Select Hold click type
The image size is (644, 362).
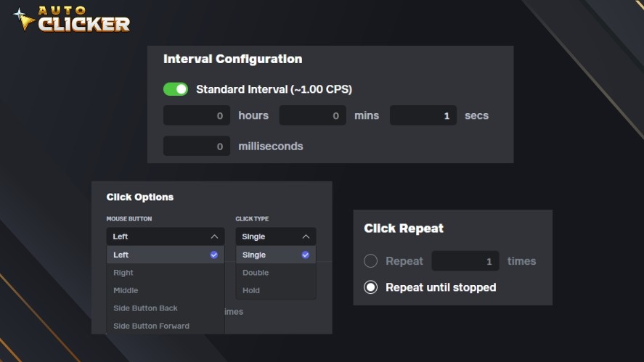click(x=276, y=290)
